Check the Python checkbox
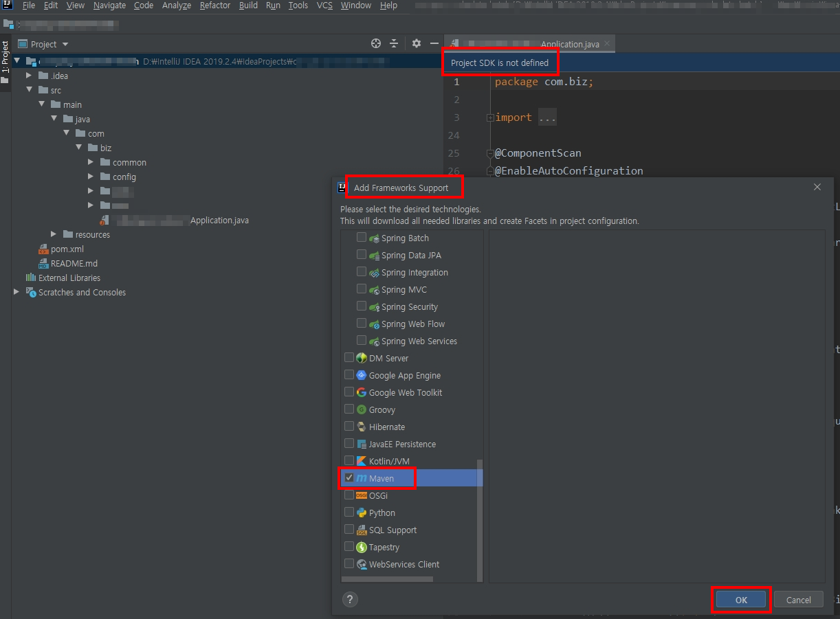This screenshot has width=840, height=619. [349, 512]
